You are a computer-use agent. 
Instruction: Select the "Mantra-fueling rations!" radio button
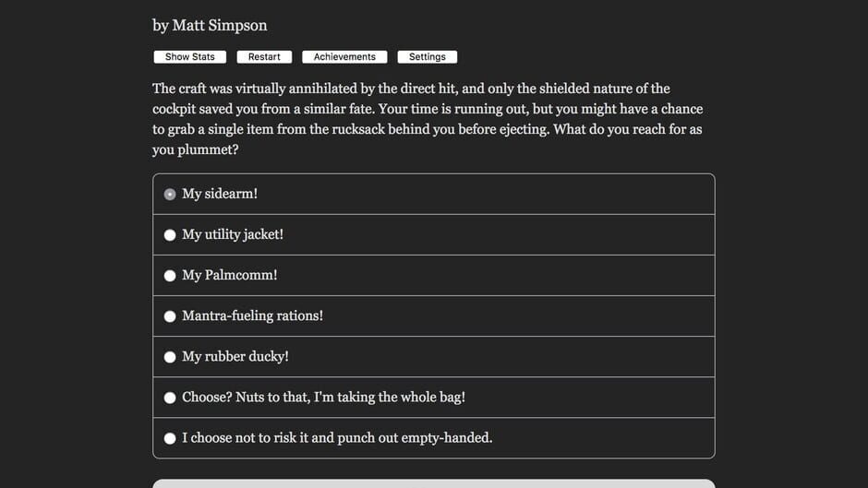[x=170, y=316]
